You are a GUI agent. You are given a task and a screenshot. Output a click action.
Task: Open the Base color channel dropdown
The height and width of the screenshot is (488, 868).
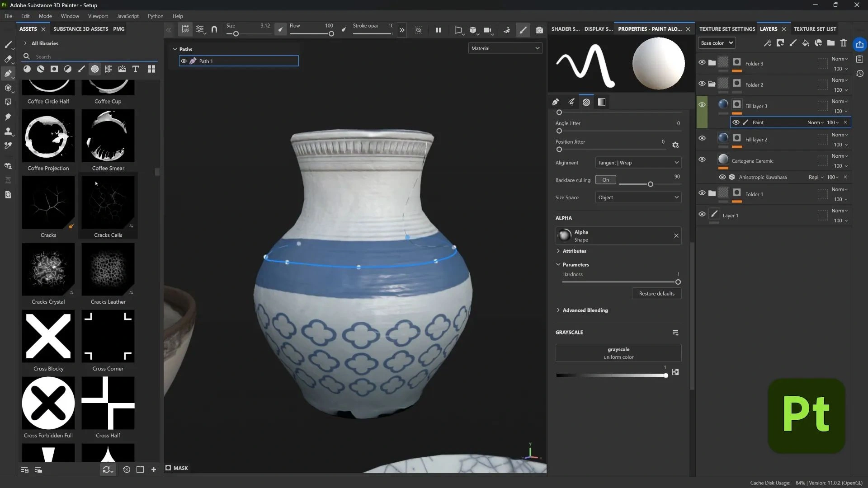[x=717, y=43]
